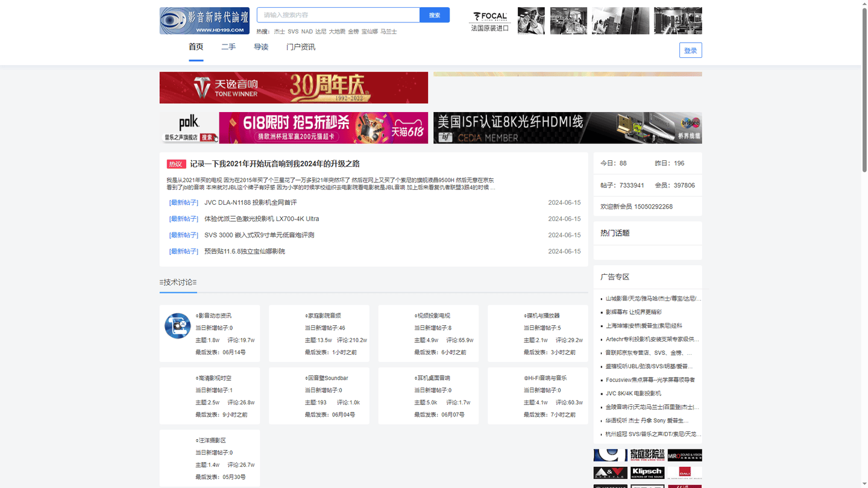Open ad link 音联邦京东专营店
868x488 pixels.
(x=649, y=352)
